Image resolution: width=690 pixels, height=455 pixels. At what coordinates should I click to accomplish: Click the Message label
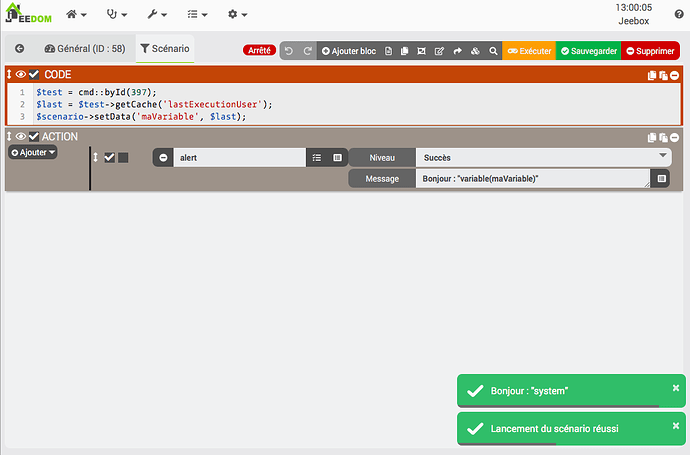382,179
